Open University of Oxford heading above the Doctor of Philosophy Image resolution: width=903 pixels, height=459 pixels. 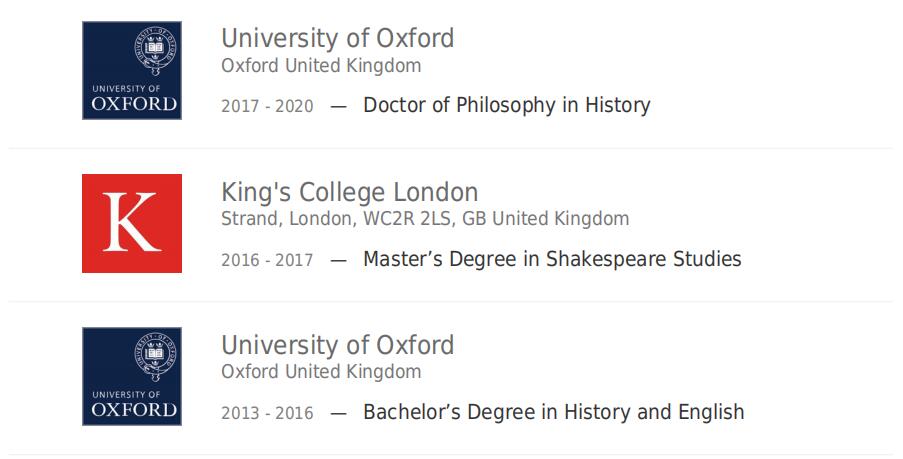pyautogui.click(x=337, y=38)
